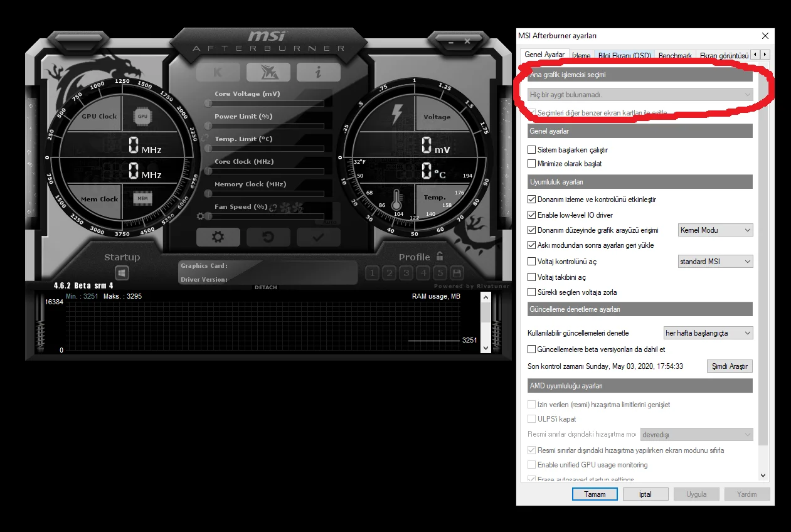The image size is (791, 532).
Task: Click the Şimdi Araştır button
Action: [x=730, y=366]
